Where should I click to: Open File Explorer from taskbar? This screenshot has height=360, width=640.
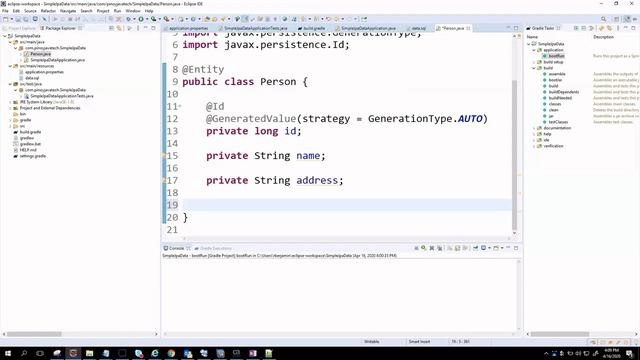pos(89,353)
